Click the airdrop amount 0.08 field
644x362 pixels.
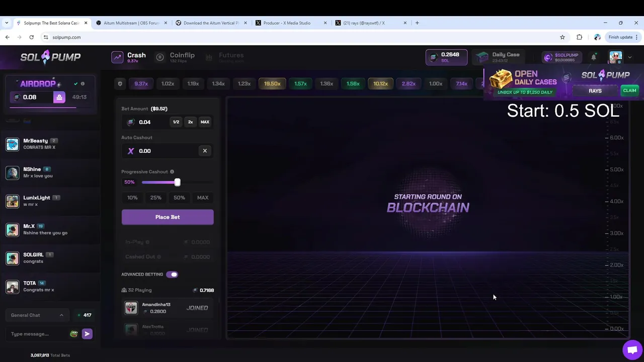click(32, 97)
